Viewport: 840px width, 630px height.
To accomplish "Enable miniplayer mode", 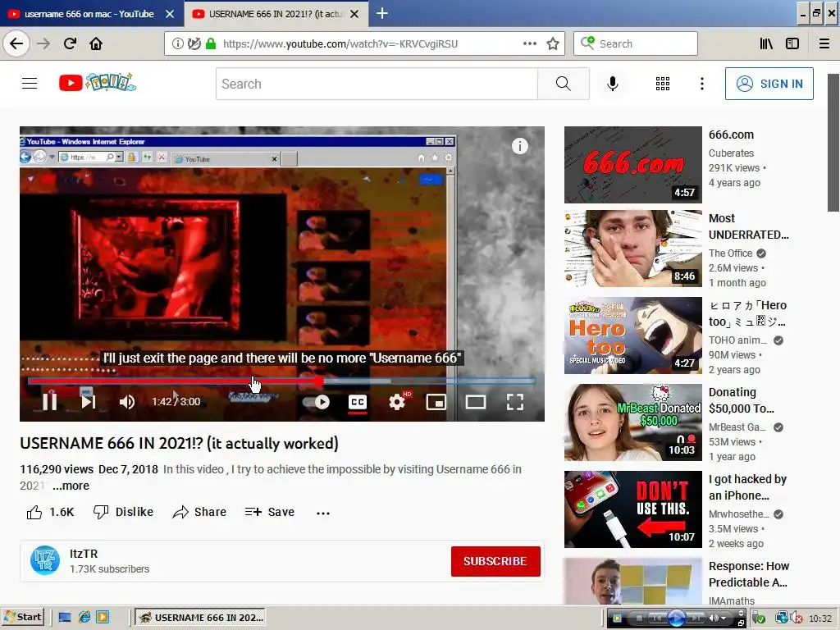I will pyautogui.click(x=436, y=402).
